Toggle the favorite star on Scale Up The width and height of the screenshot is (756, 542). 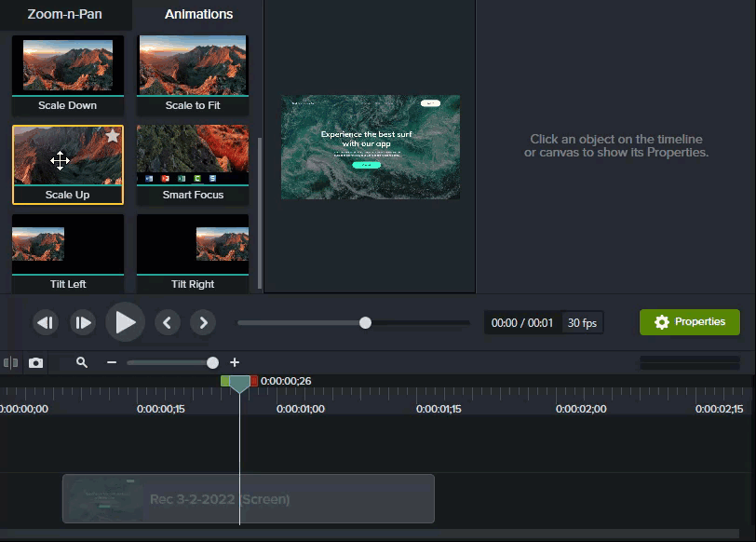113,136
